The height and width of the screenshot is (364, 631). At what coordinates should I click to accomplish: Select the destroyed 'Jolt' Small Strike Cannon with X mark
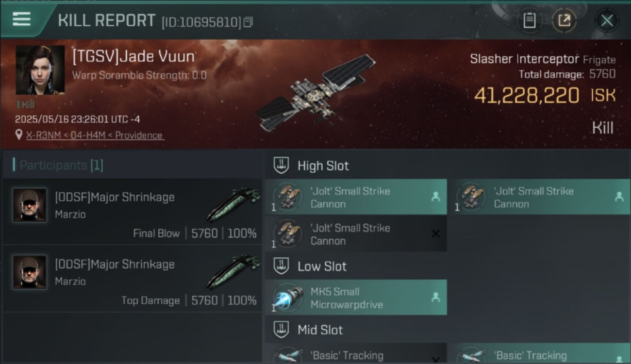[356, 234]
